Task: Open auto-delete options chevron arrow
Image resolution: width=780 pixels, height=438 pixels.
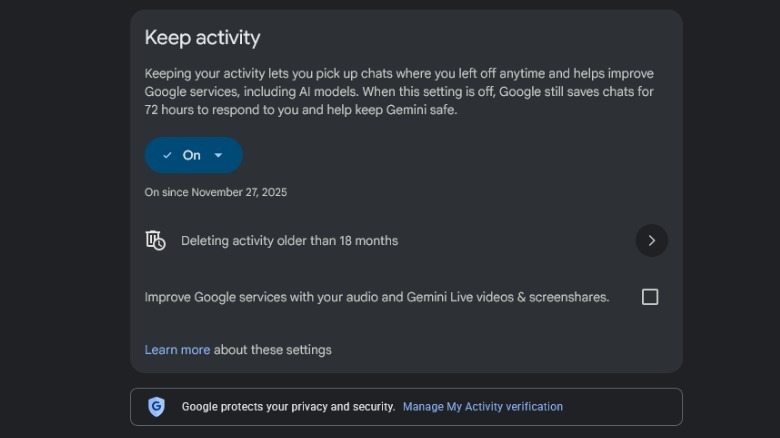Action: 651,241
